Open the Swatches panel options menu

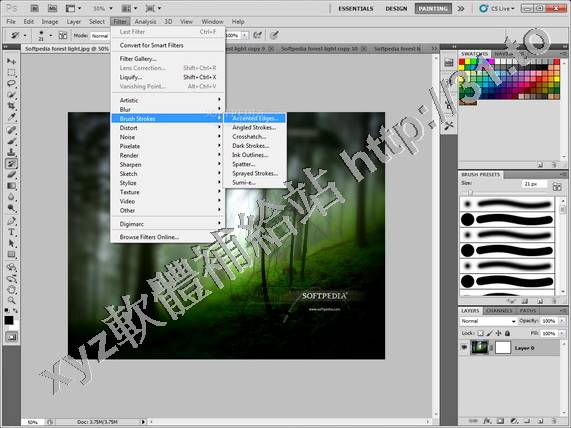pos(563,54)
